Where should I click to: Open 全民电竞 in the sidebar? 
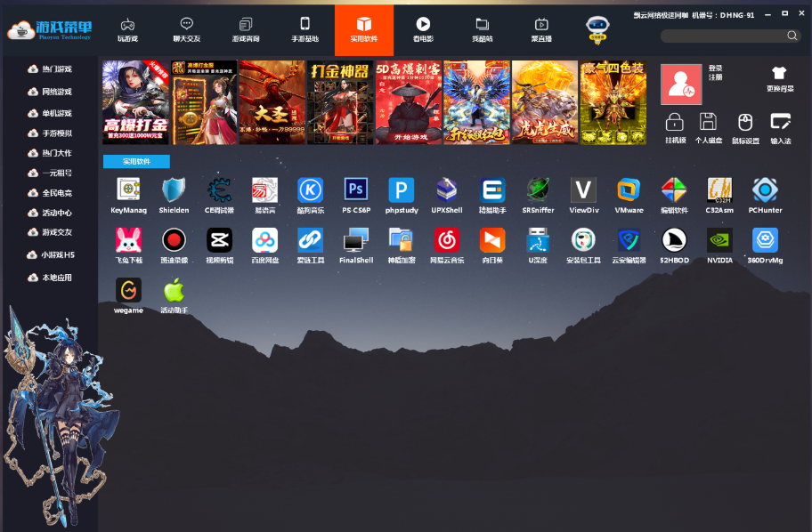[50, 192]
